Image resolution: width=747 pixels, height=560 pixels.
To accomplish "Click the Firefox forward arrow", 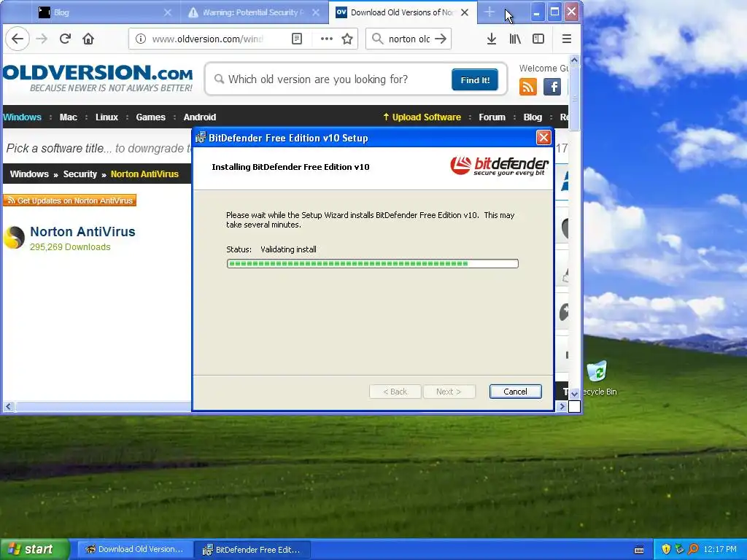I will 42,39.
